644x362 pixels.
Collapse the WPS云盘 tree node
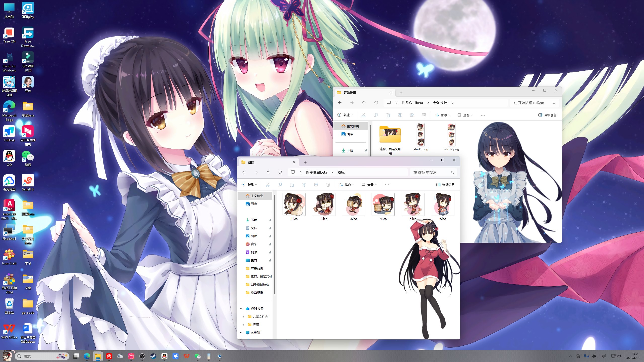coord(241,309)
